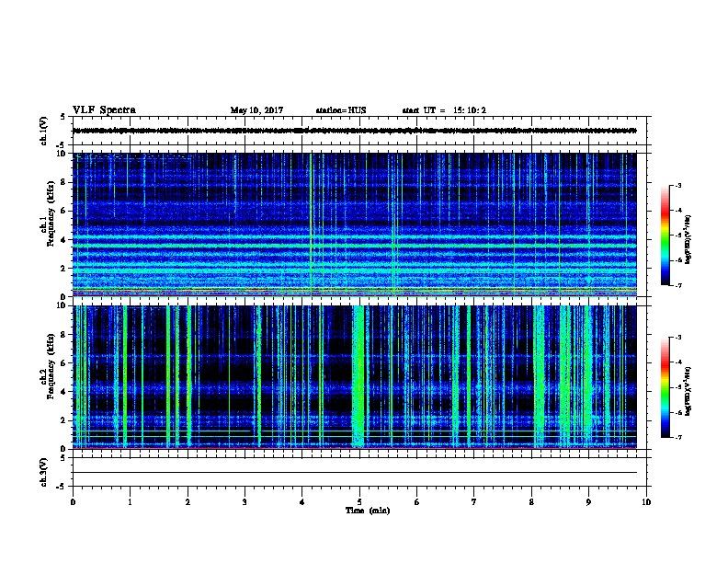Click time axis tick label "0"
This screenshot has width=728, height=563.
73,502
